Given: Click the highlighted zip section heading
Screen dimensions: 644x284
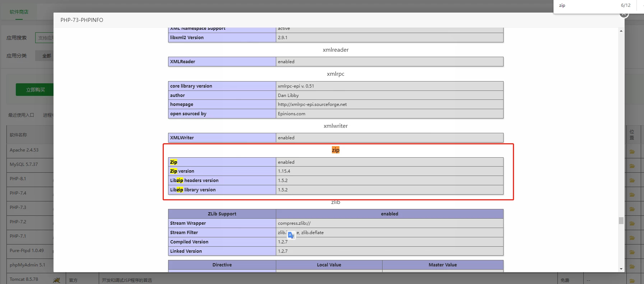Looking at the screenshot, I should pyautogui.click(x=335, y=150).
